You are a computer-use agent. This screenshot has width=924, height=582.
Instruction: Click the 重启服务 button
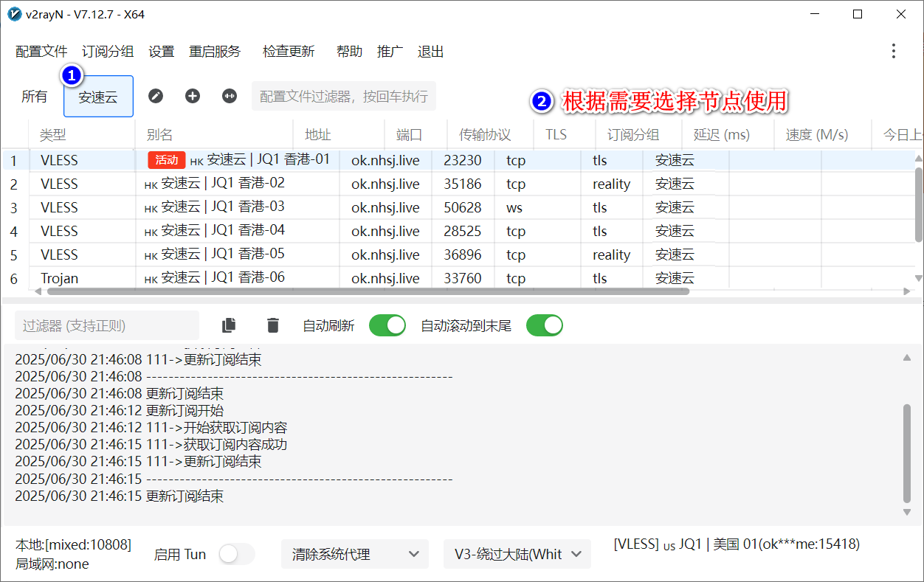(x=215, y=52)
